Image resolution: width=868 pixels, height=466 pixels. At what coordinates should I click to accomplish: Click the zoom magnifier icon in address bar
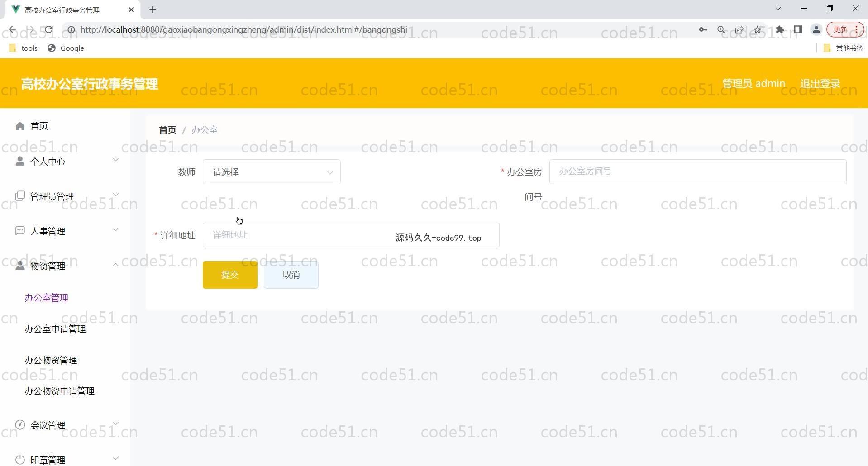point(721,30)
